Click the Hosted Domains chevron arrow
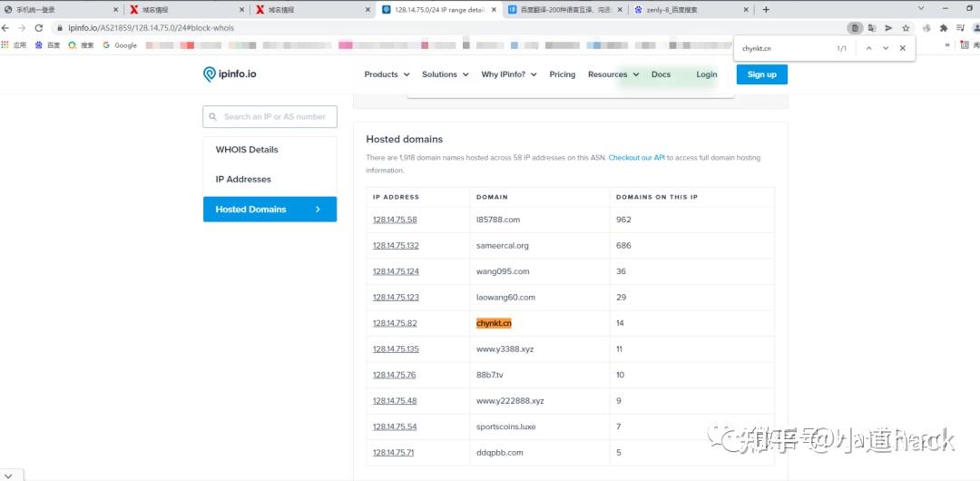The image size is (980, 481). tap(318, 209)
